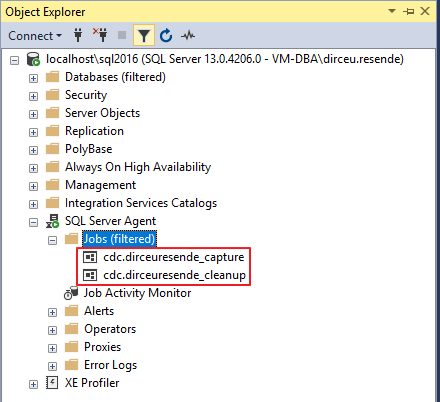This screenshot has height=402, width=440.
Task: Toggle auto-hide pin for Object Explorer
Action: [x=409, y=11]
